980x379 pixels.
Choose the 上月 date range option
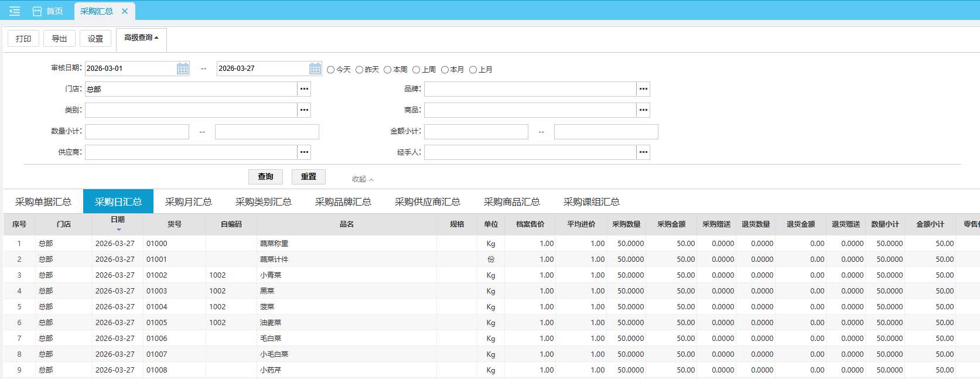tap(473, 70)
